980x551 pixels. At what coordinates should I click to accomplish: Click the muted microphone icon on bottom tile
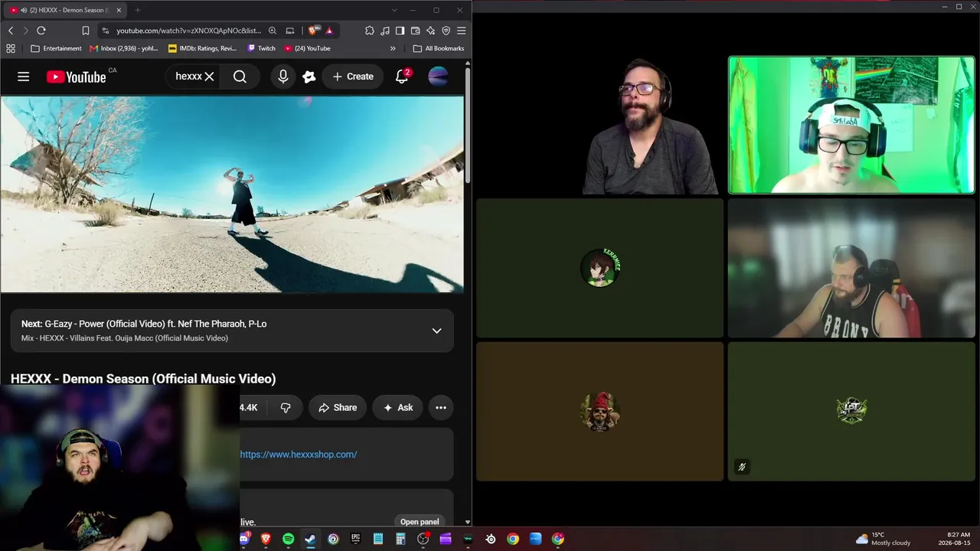pyautogui.click(x=742, y=467)
